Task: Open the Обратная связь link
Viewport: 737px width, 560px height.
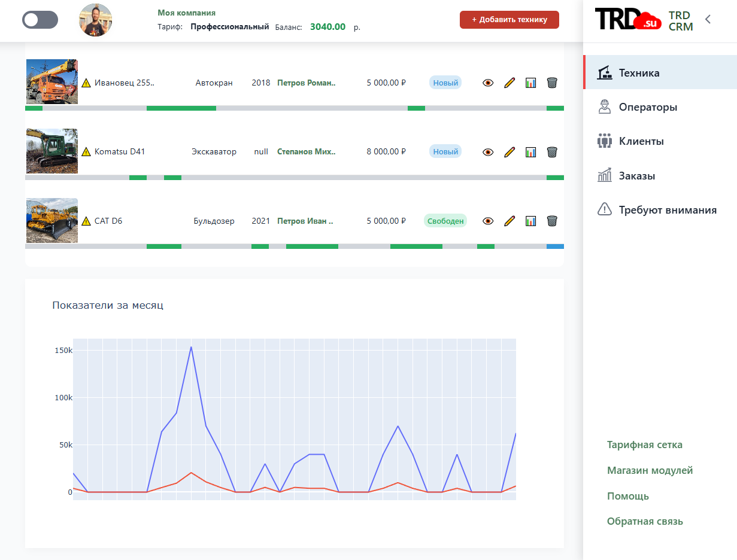Action: 645,521
